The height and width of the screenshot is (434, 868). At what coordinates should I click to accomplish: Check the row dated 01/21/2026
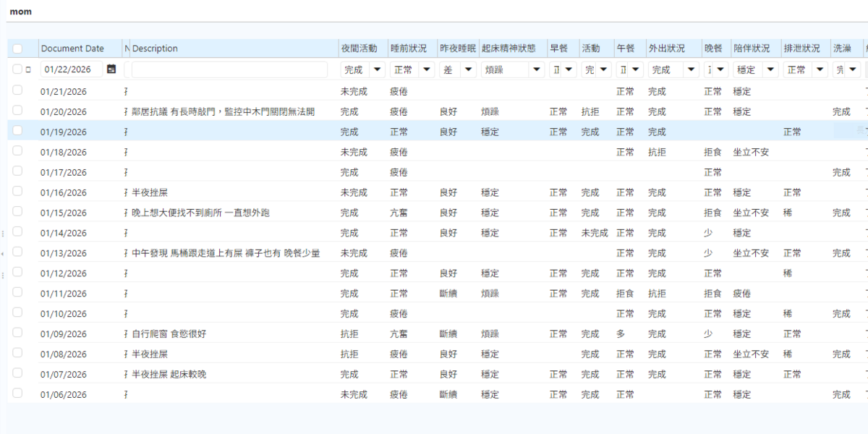pyautogui.click(x=17, y=90)
